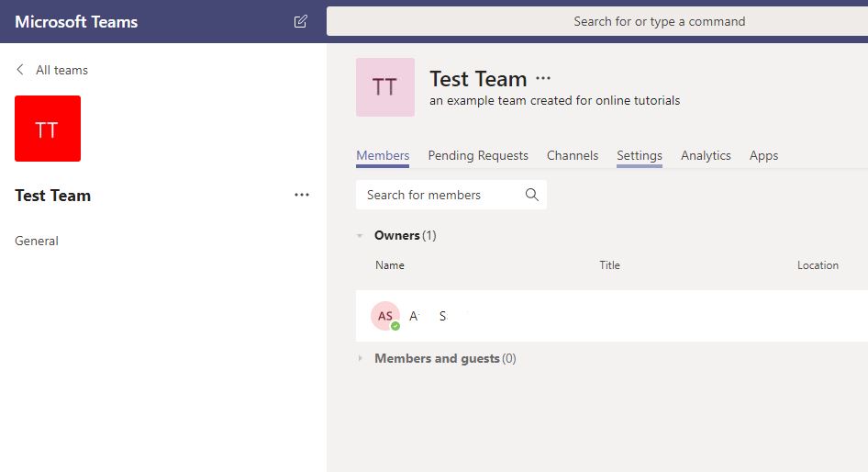
Task: Click the Test Team heading title
Action: point(478,79)
